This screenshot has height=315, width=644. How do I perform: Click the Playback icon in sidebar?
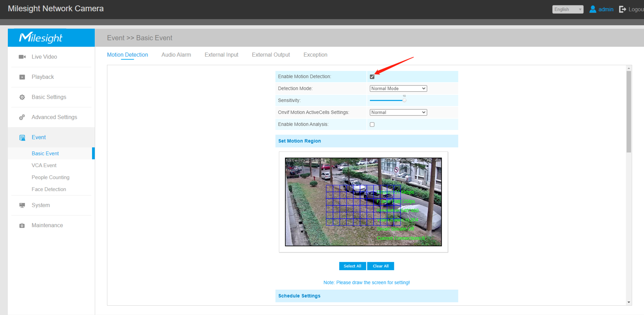tap(22, 77)
